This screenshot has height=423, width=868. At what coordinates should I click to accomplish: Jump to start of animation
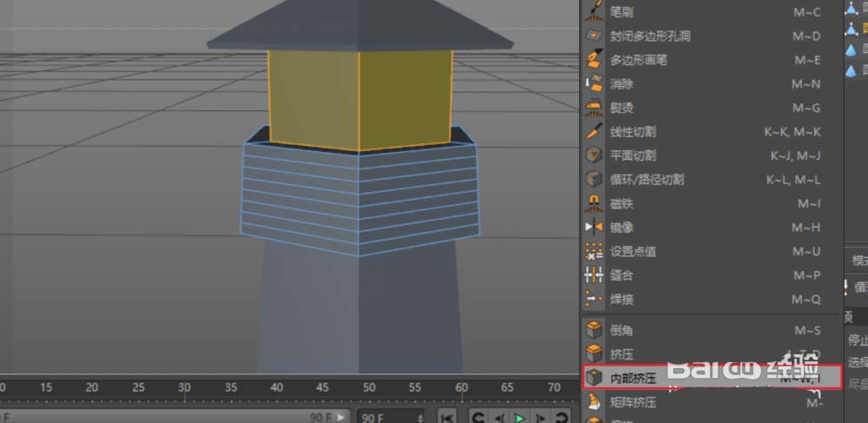pos(447,417)
